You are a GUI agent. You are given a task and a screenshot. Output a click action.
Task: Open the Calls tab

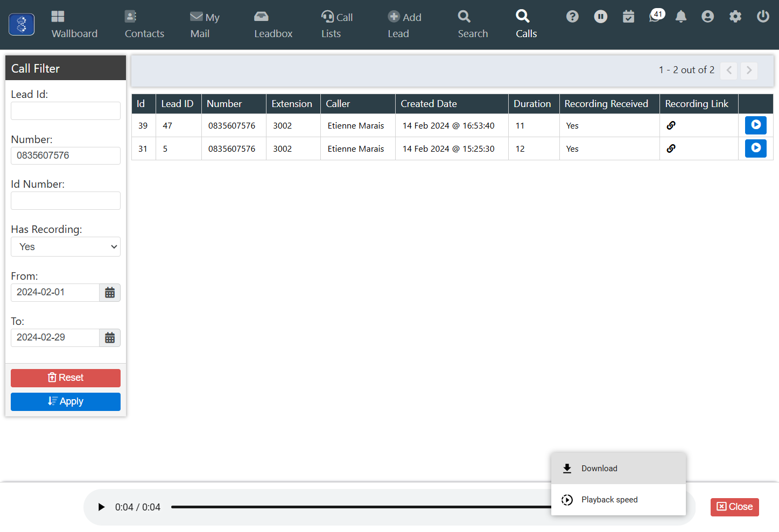[526, 25]
